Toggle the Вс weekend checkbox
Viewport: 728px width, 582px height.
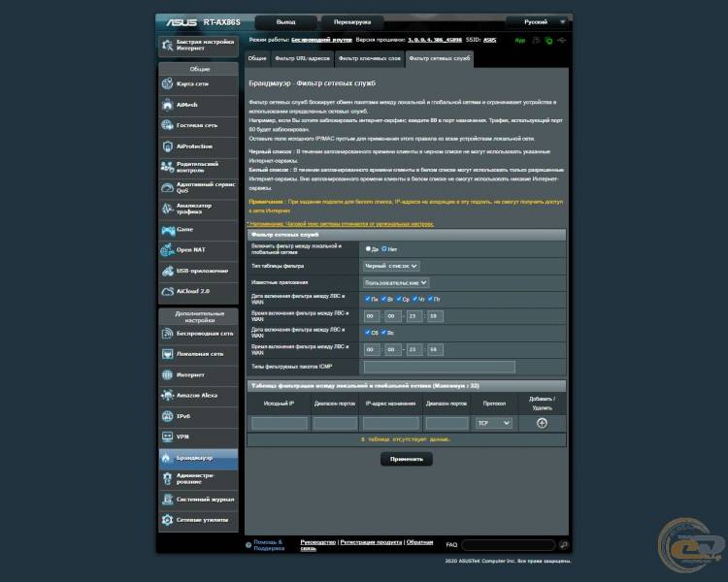click(x=383, y=333)
